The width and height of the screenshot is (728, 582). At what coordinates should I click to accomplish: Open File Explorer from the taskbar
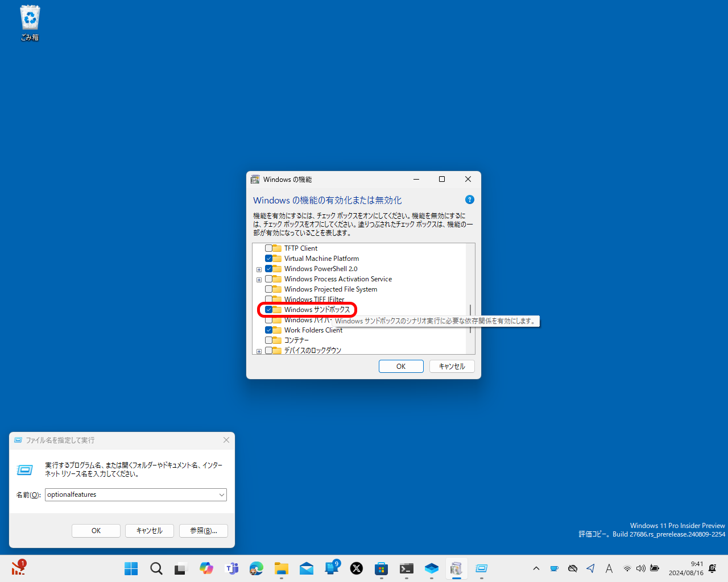(x=282, y=568)
